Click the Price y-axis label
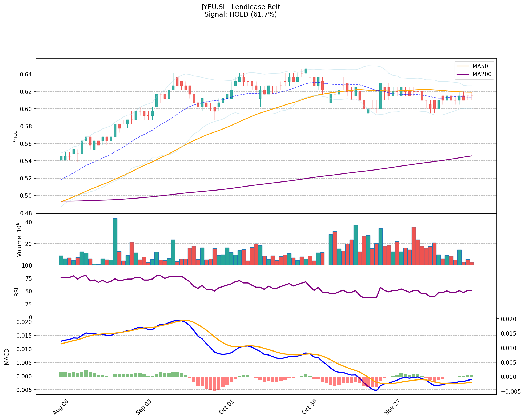This screenshot has width=525, height=420. tap(15, 137)
